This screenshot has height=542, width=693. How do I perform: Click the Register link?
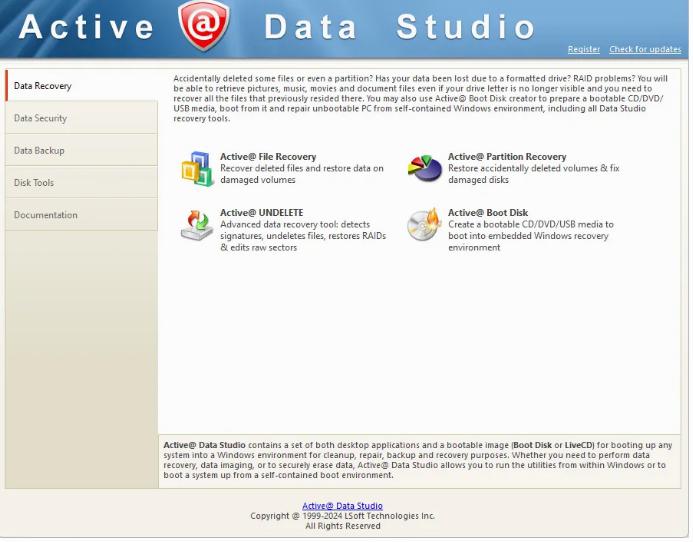(583, 49)
